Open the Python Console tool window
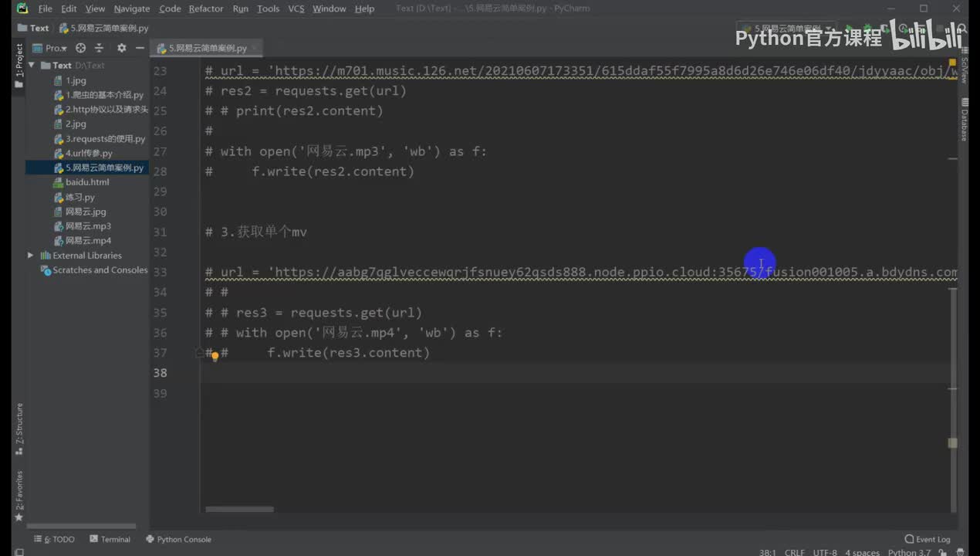Screen dimensions: 980x556 178,539
